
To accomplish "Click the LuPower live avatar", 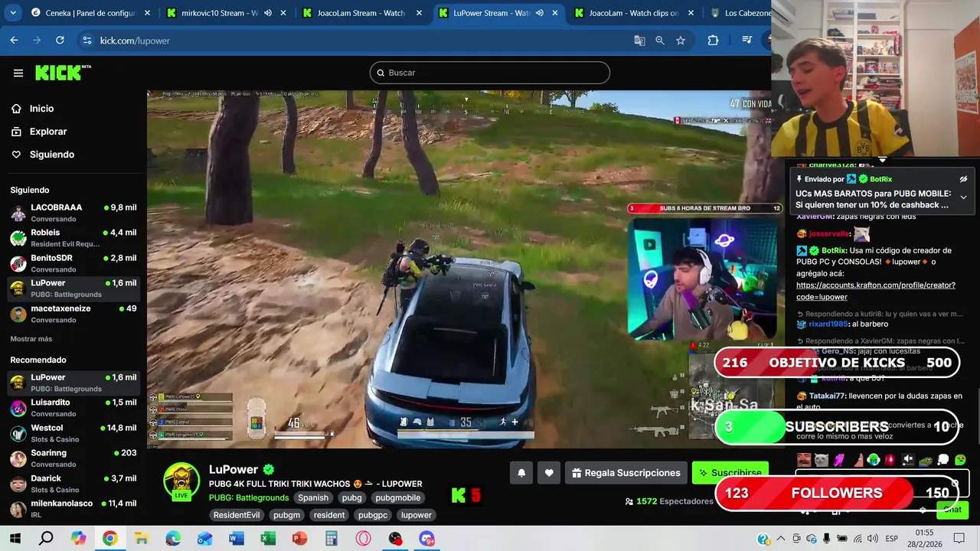I will [x=181, y=482].
